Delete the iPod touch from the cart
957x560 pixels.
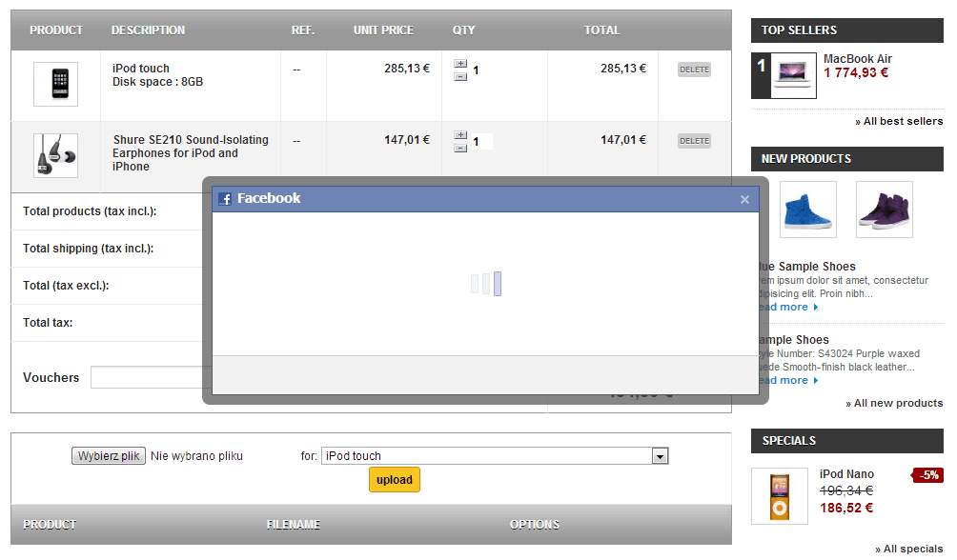pyautogui.click(x=694, y=69)
